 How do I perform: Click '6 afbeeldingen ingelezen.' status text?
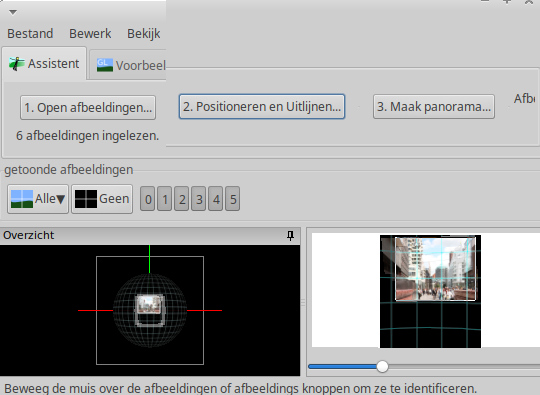(x=87, y=136)
